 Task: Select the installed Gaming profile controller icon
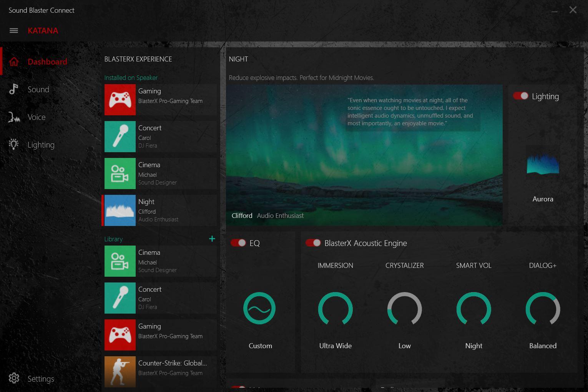(x=120, y=100)
